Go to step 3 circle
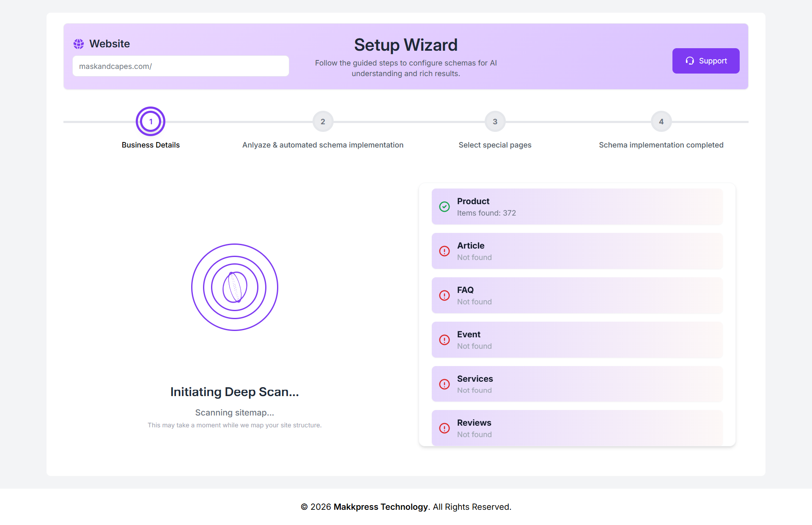The image size is (812, 525). (x=495, y=122)
